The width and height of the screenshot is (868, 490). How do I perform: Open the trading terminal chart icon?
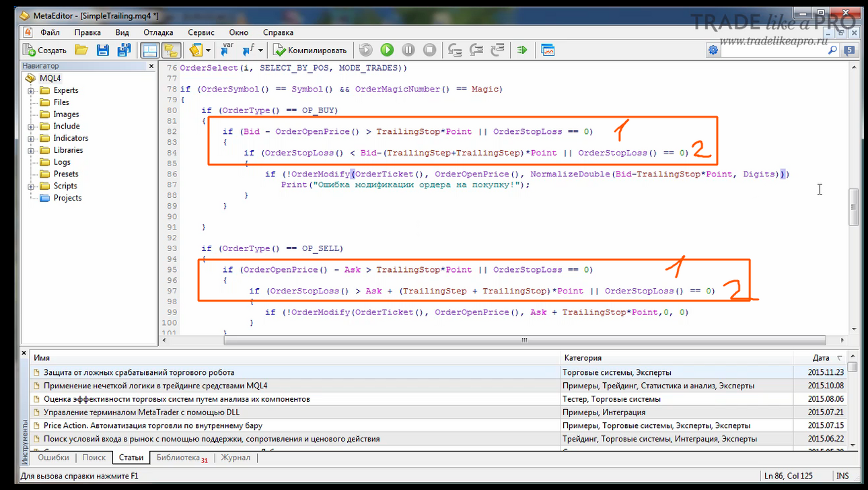tap(548, 50)
